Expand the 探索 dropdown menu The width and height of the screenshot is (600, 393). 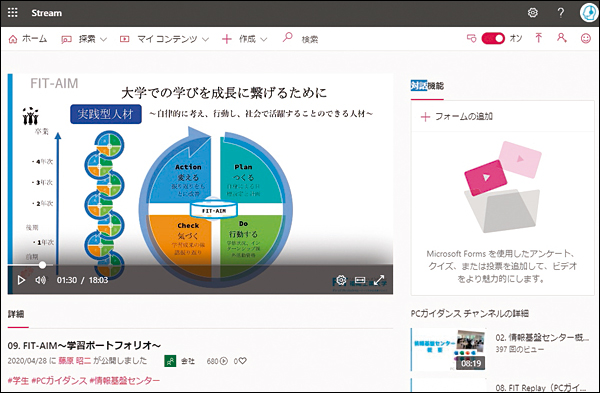coord(84,39)
